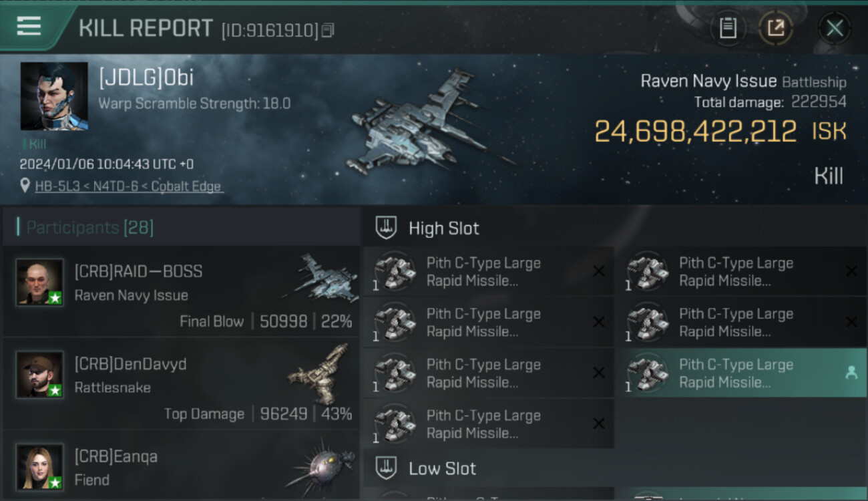
Task: Click the Low Slot section icon
Action: coord(385,468)
